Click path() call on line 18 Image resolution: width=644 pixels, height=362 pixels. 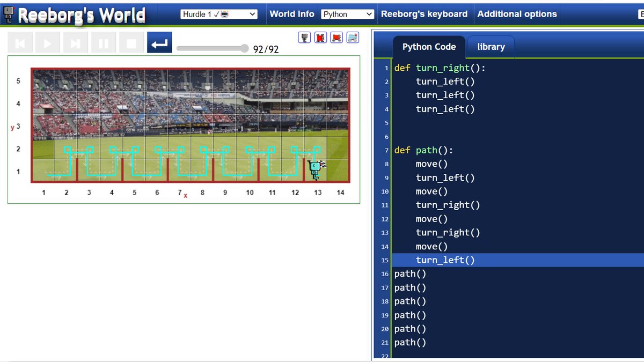pos(411,301)
